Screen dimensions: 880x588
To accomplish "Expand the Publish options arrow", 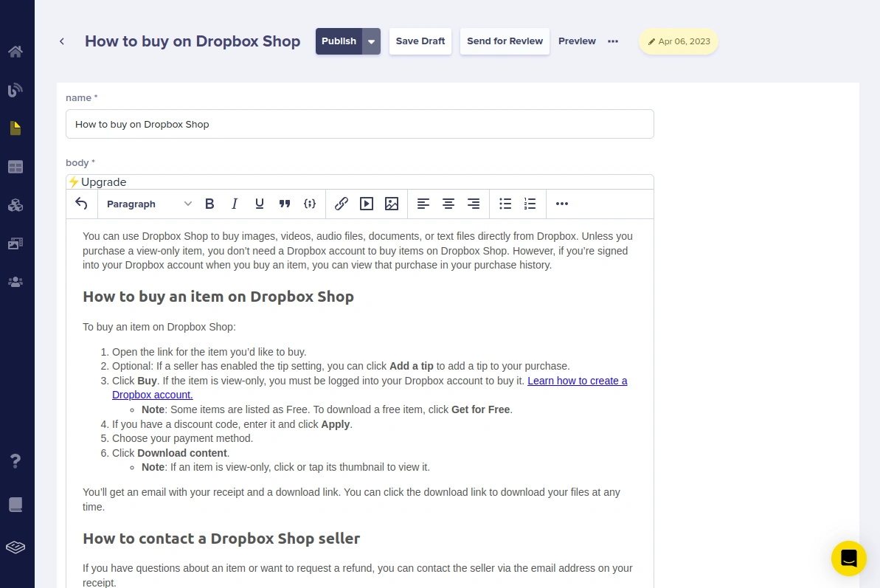I will tap(372, 41).
